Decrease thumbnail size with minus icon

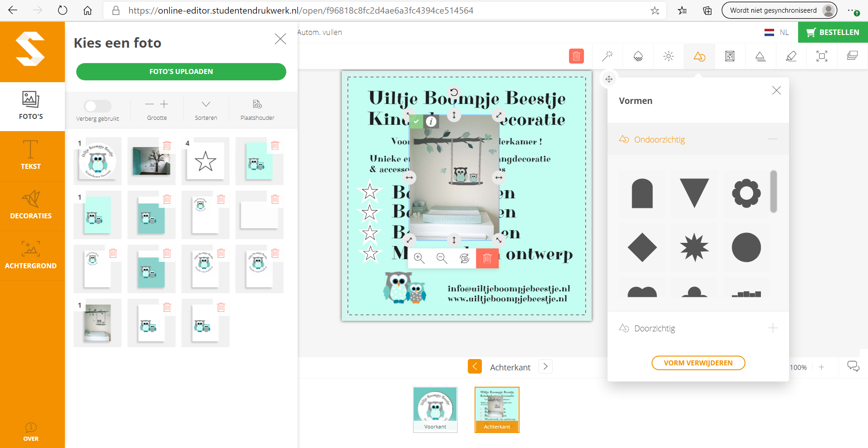pos(149,104)
